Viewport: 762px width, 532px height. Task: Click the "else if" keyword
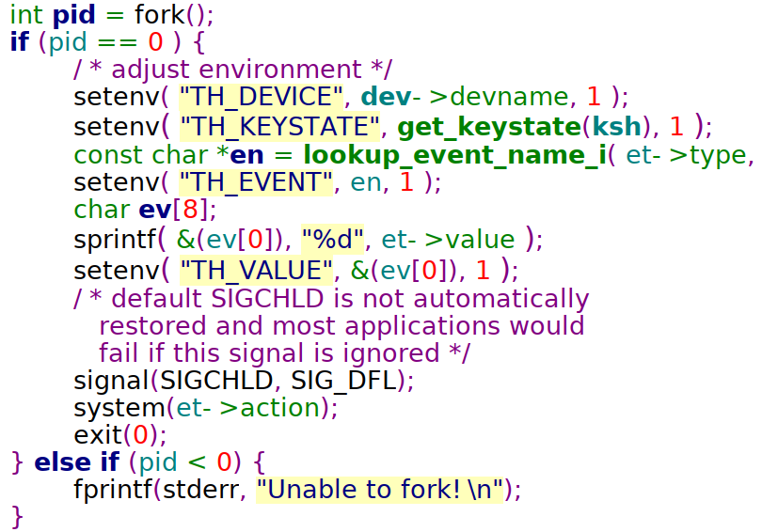pyautogui.click(x=77, y=462)
